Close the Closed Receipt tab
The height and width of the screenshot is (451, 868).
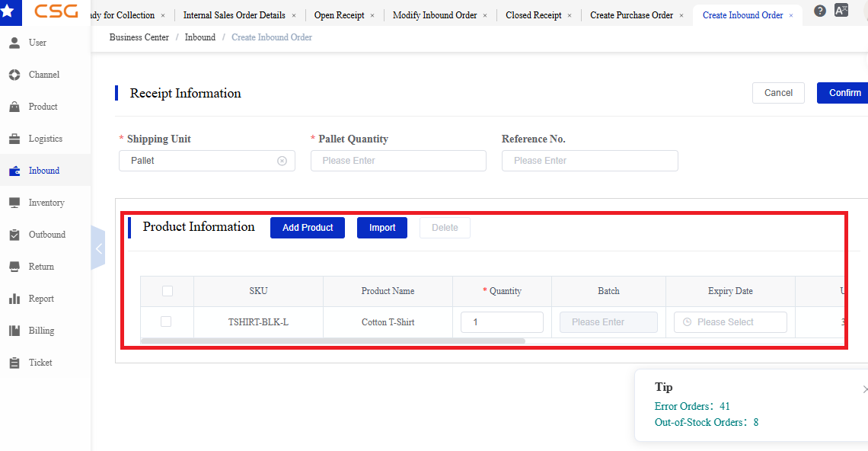tap(570, 15)
